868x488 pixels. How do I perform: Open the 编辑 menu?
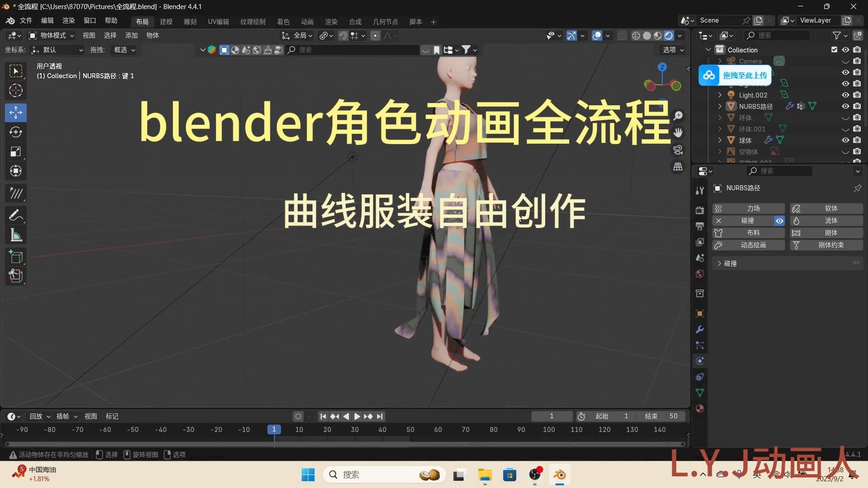pos(47,21)
